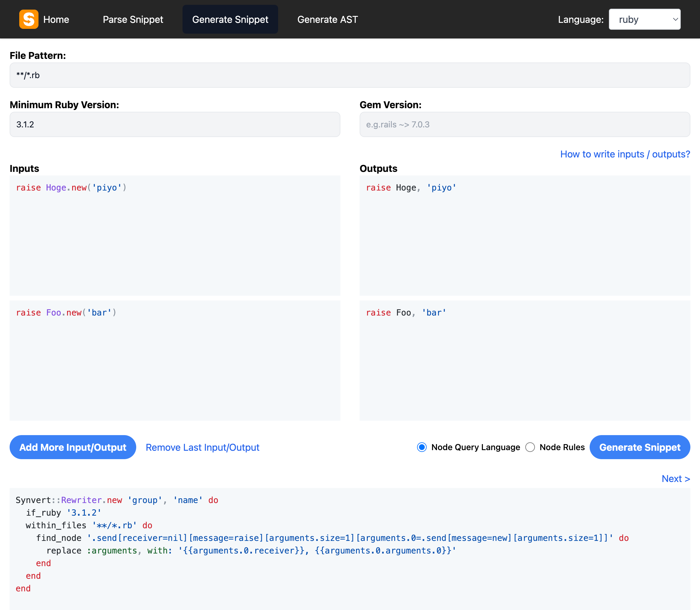Click the orange Synvert logo icon
The image size is (700, 610).
tap(29, 20)
